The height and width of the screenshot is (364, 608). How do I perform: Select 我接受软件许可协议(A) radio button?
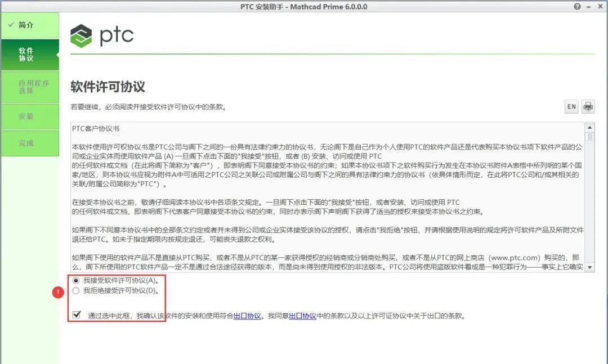(x=76, y=280)
